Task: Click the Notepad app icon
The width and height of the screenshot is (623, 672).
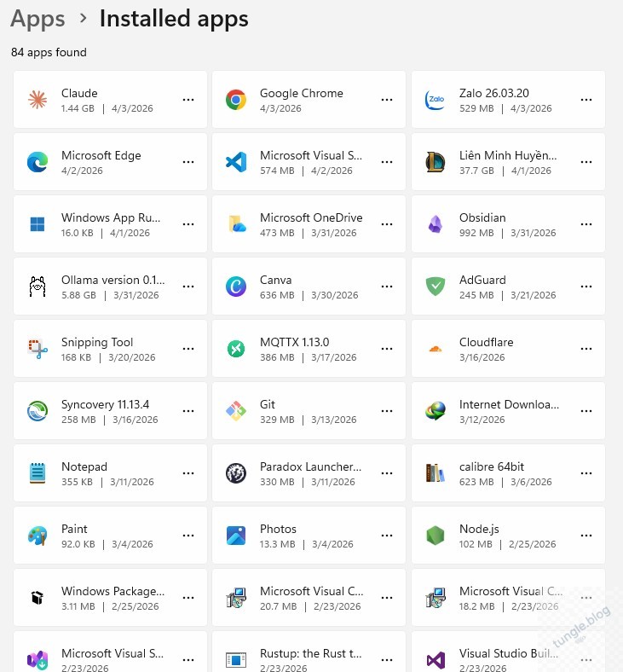Action: click(x=37, y=473)
